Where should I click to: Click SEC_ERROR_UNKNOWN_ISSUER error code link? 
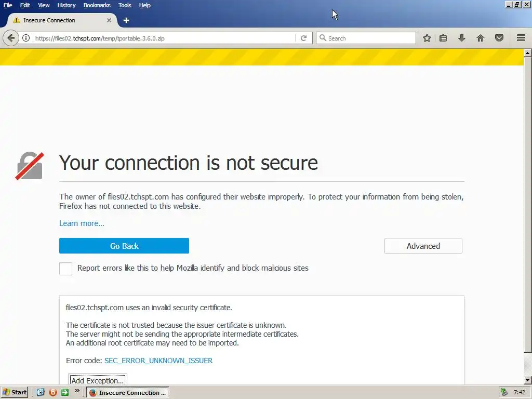point(158,361)
